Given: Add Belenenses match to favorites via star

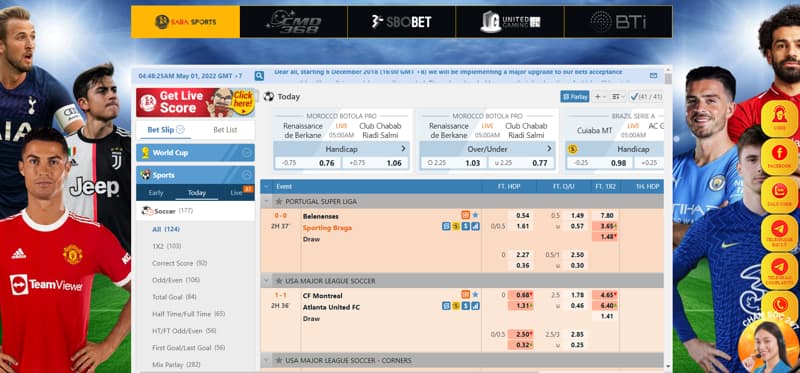Looking at the screenshot, I should pyautogui.click(x=475, y=215).
